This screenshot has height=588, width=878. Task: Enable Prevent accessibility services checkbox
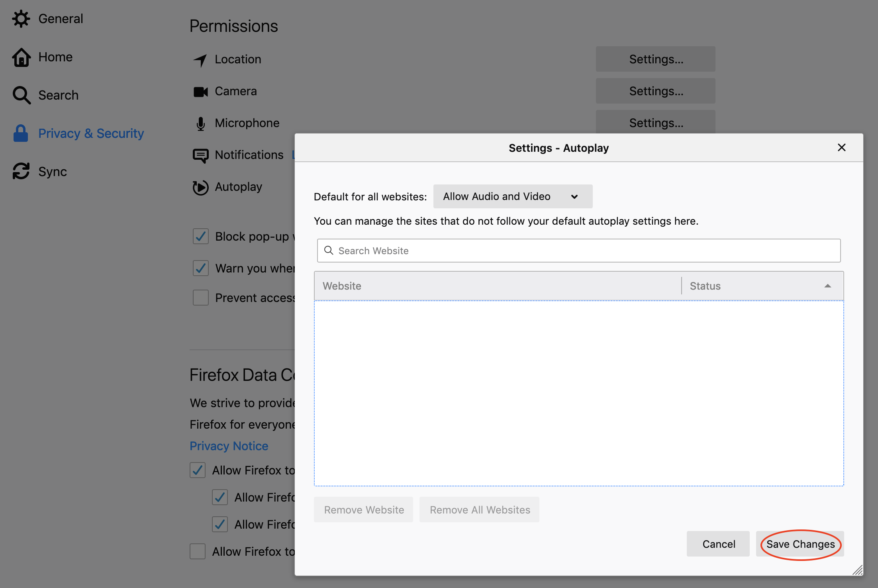point(201,298)
